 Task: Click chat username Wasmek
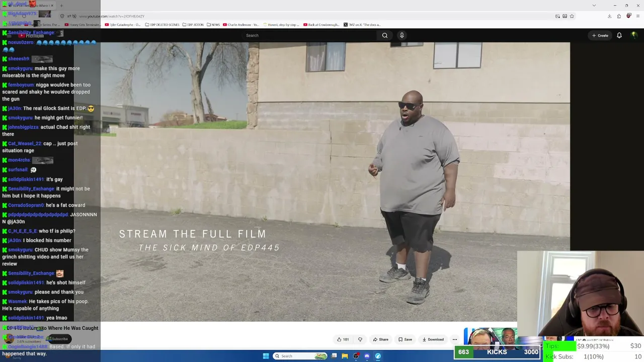(x=17, y=302)
